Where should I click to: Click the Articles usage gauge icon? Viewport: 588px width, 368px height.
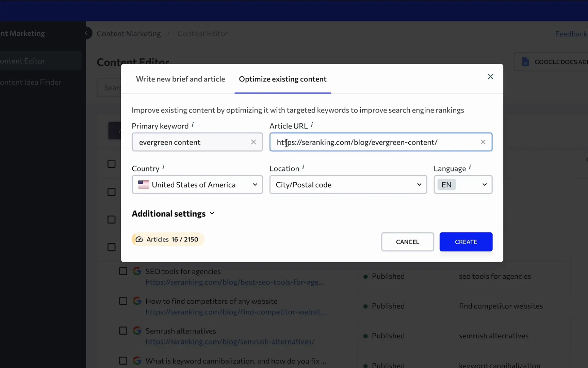click(139, 239)
